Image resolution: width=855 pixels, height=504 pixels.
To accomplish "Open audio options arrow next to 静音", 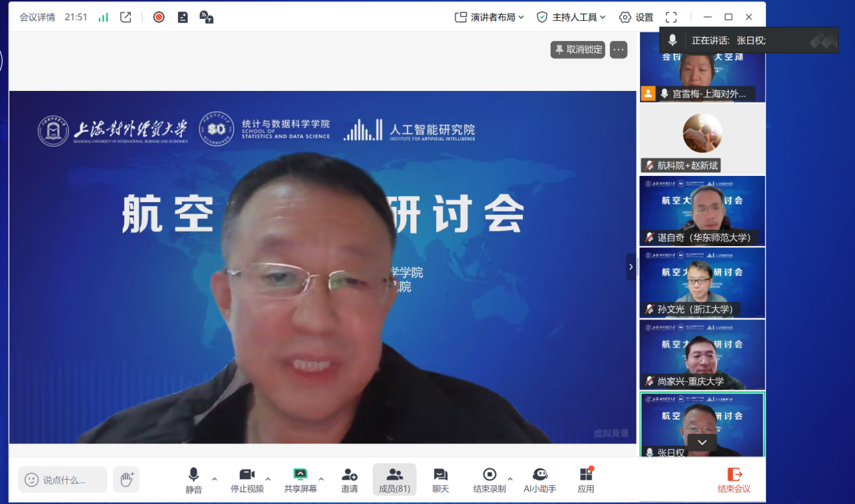I will 214,479.
